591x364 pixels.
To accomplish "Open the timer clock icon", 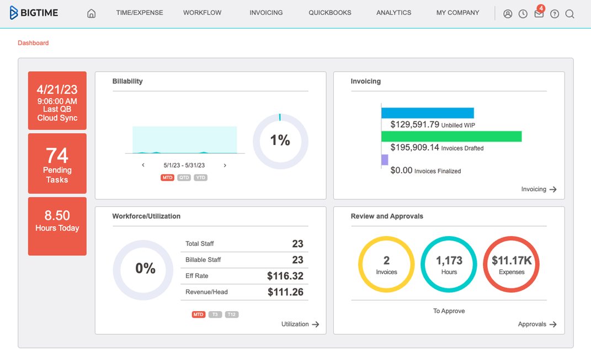I will coord(523,14).
